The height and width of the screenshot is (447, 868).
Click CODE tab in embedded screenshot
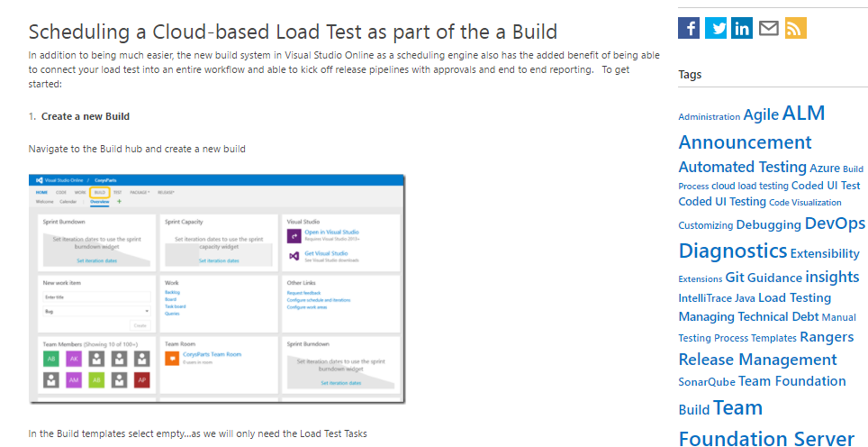[x=61, y=192]
